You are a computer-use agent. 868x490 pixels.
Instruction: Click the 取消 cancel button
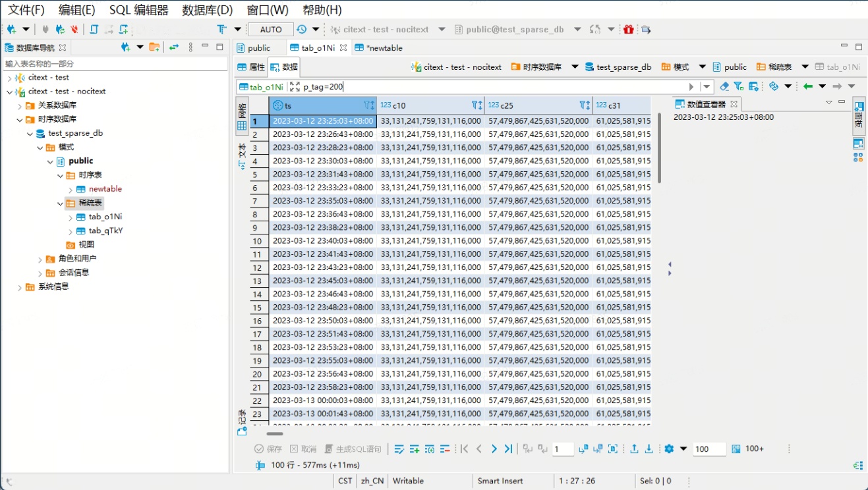(303, 449)
